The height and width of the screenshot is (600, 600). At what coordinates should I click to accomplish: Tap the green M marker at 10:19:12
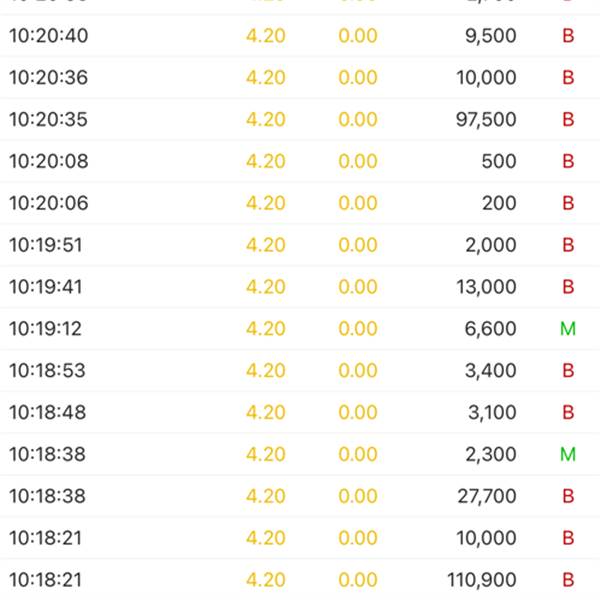[568, 328]
